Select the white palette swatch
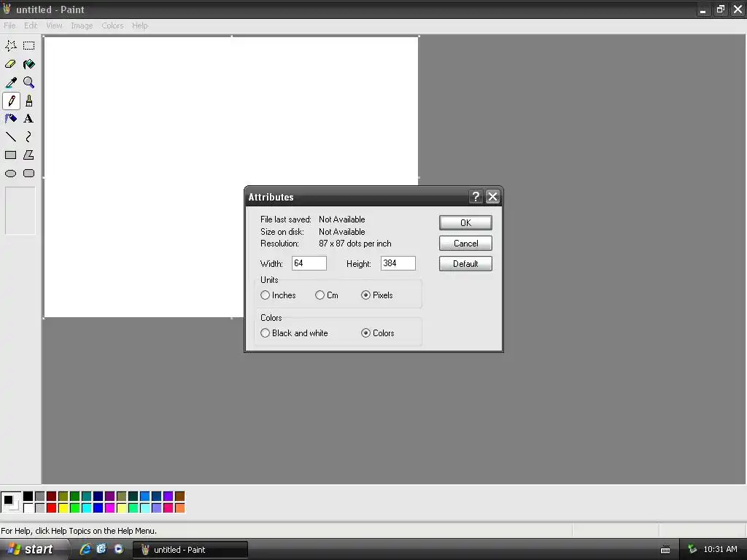This screenshot has height=560, width=747. (x=28, y=508)
